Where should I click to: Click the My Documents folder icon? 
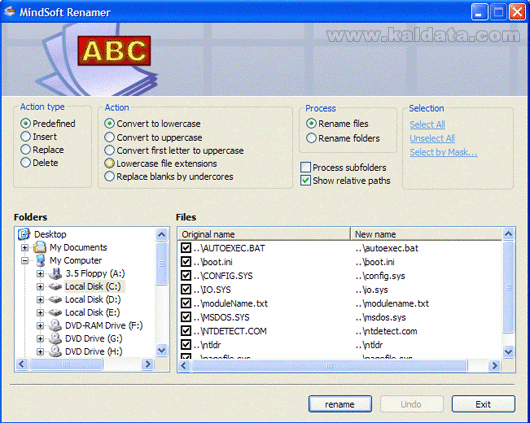40,247
